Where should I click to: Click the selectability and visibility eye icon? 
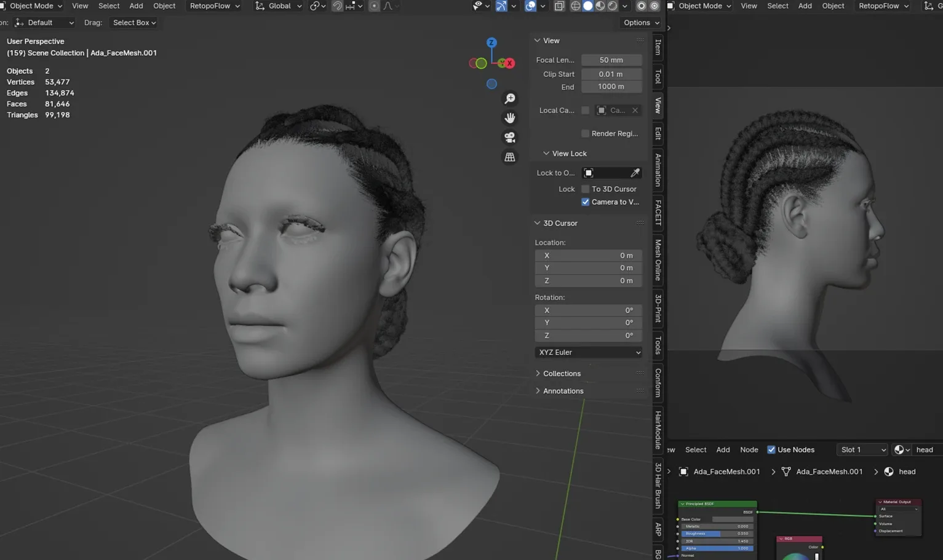tap(480, 6)
